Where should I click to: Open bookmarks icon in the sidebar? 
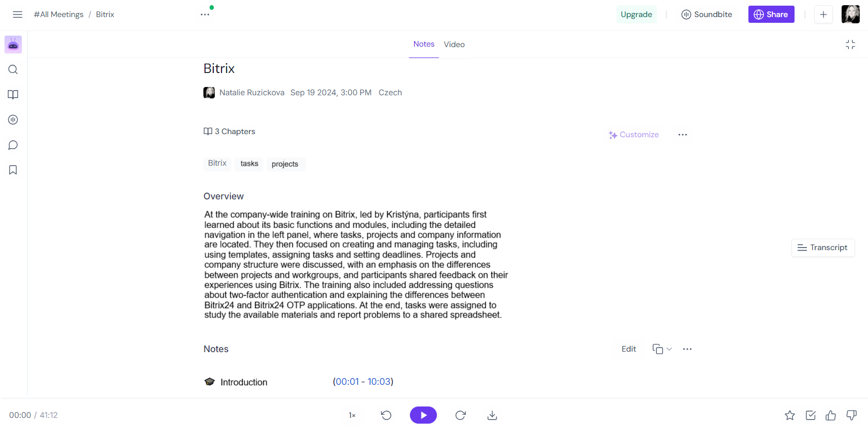coord(13,170)
